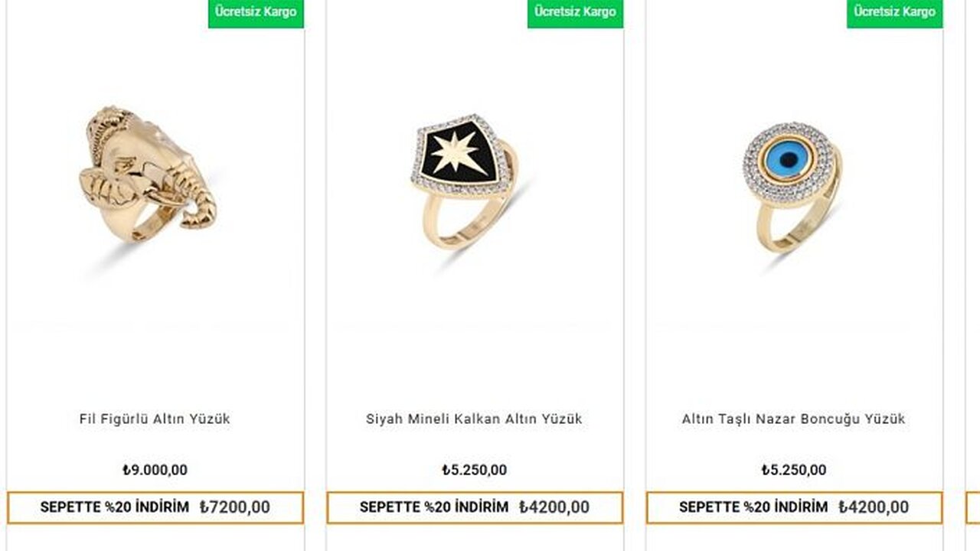Viewport: 980px width, 551px height.
Task: Click Ücretsiz Kargo badge on the shield ring
Action: 575,12
